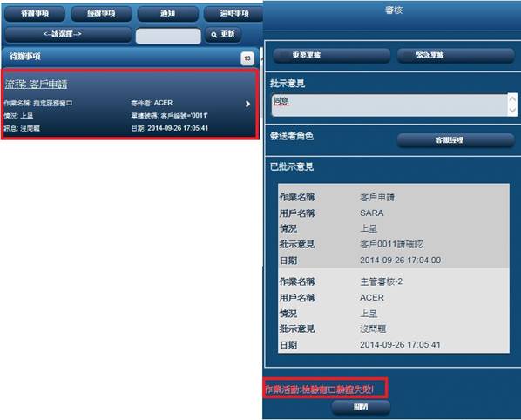
Task: Toggle the 重要單據 checkbox button
Action: (x=331, y=55)
